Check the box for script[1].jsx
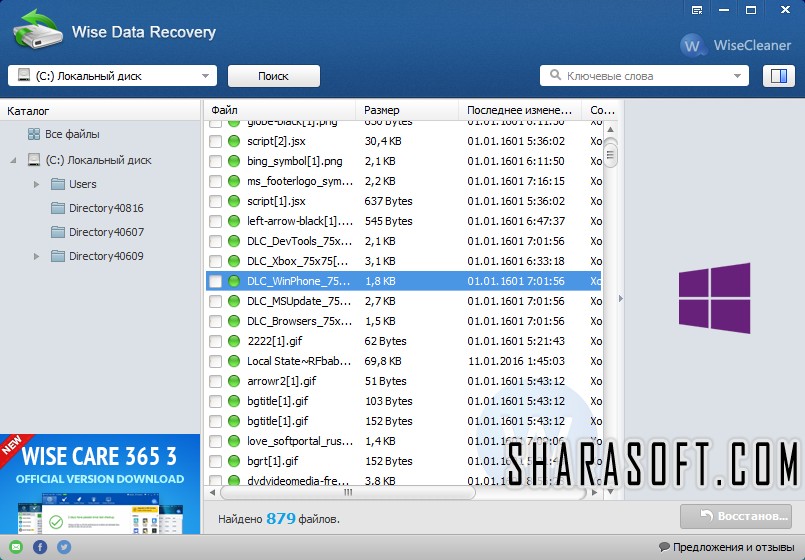 216,201
